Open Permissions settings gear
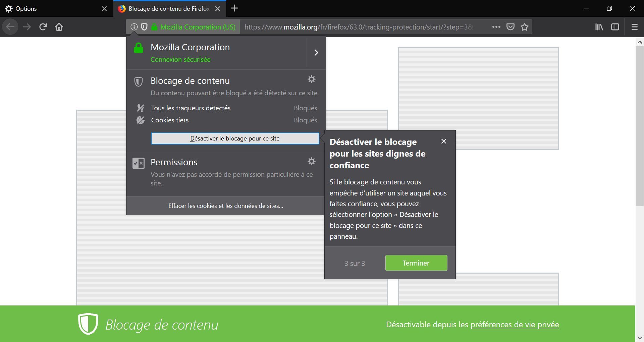This screenshot has height=342, width=644. (312, 161)
